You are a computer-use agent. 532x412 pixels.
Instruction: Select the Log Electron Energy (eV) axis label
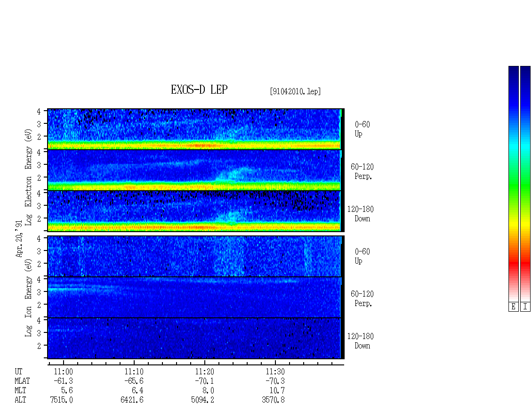(x=28, y=177)
